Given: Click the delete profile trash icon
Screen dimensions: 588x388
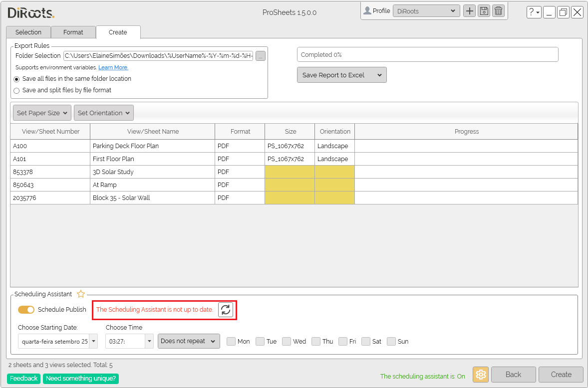Looking at the screenshot, I should pos(498,10).
